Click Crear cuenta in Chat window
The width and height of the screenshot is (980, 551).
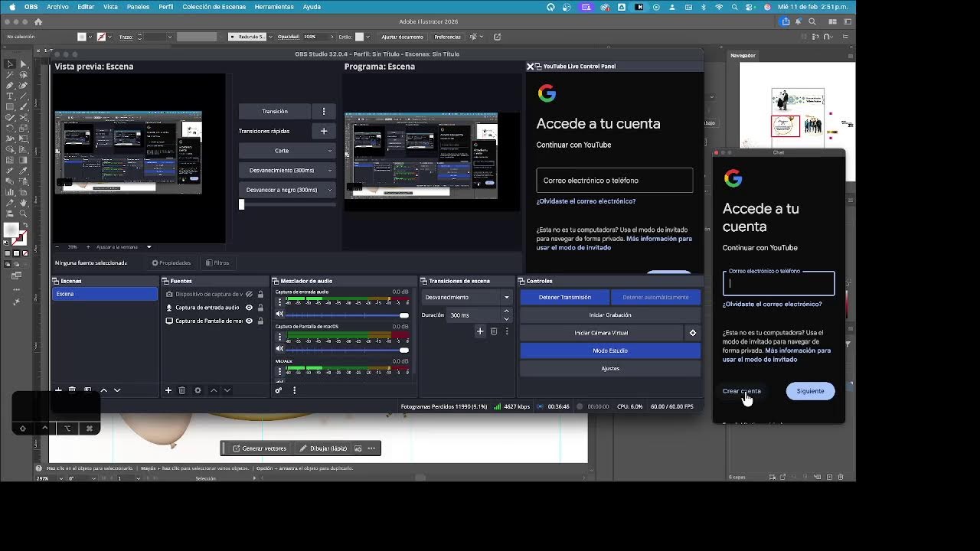tap(741, 391)
